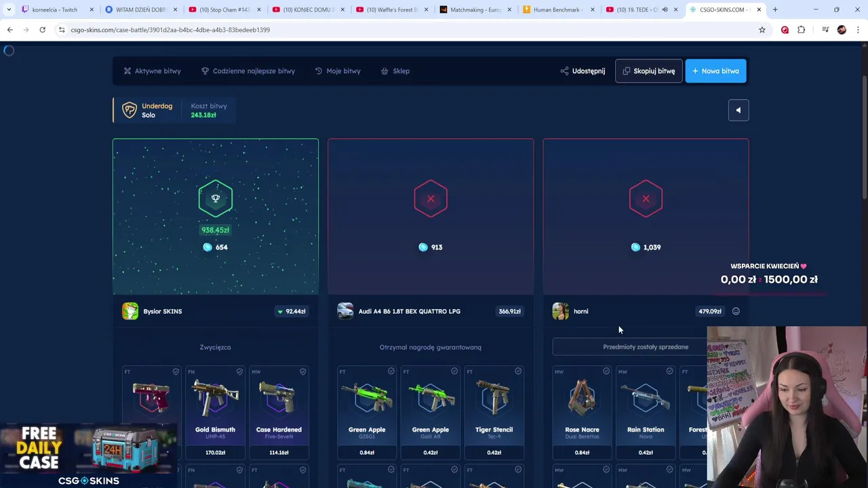Click the Koszt bitwy 243.18zł value
The height and width of the screenshot is (488, 868).
203,115
